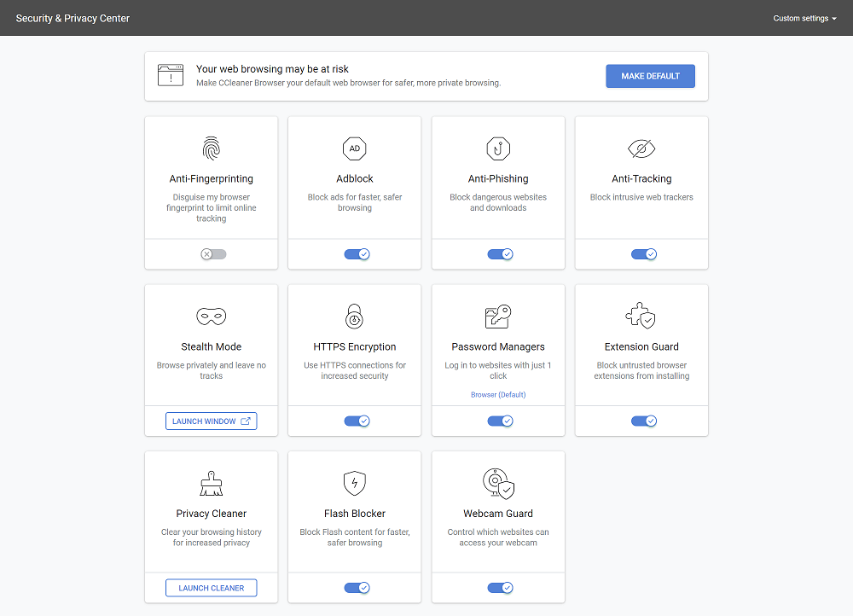
Task: Click 'Your web browsing may be at risk' text
Action: click(273, 69)
